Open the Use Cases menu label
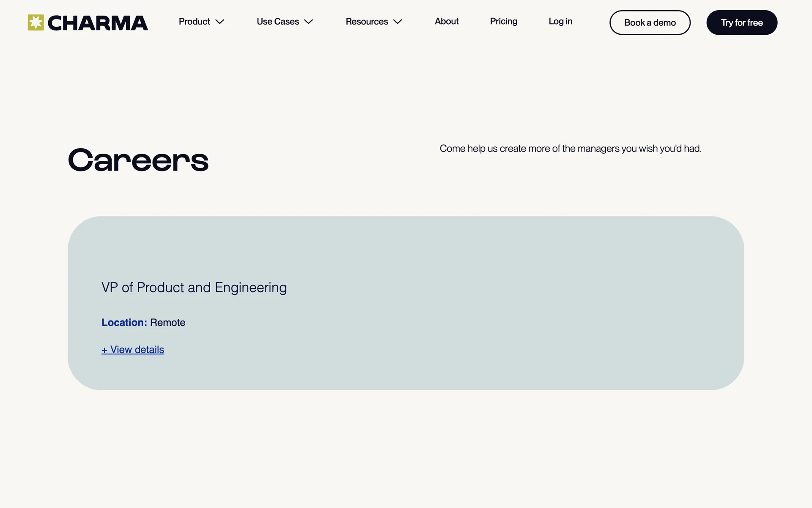The width and height of the screenshot is (812, 508). coord(277,22)
